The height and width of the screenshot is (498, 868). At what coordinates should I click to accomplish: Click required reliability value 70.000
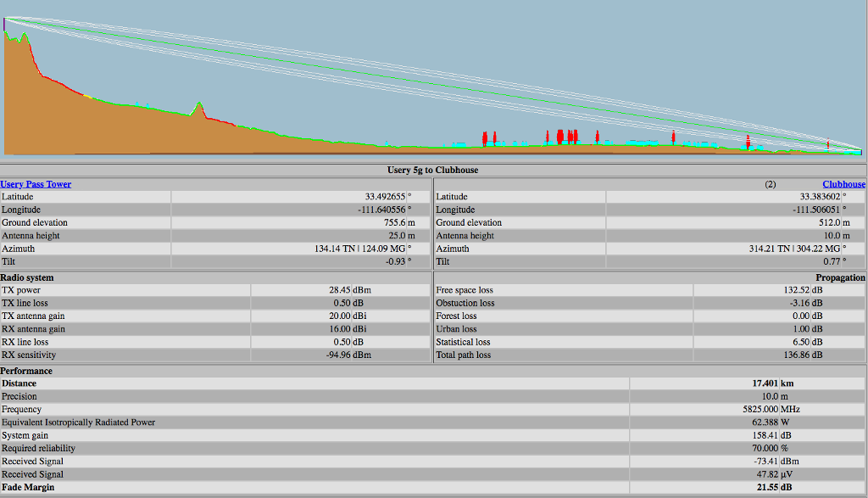pyautogui.click(x=765, y=448)
